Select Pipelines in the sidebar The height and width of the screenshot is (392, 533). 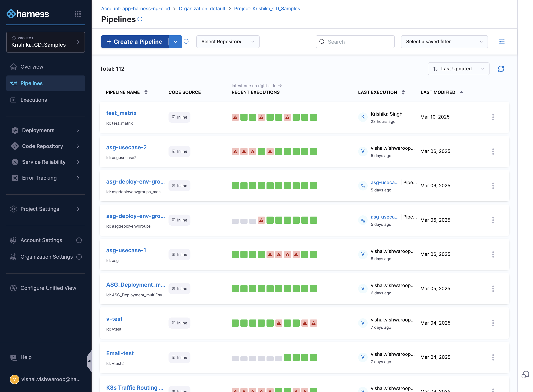[46, 83]
